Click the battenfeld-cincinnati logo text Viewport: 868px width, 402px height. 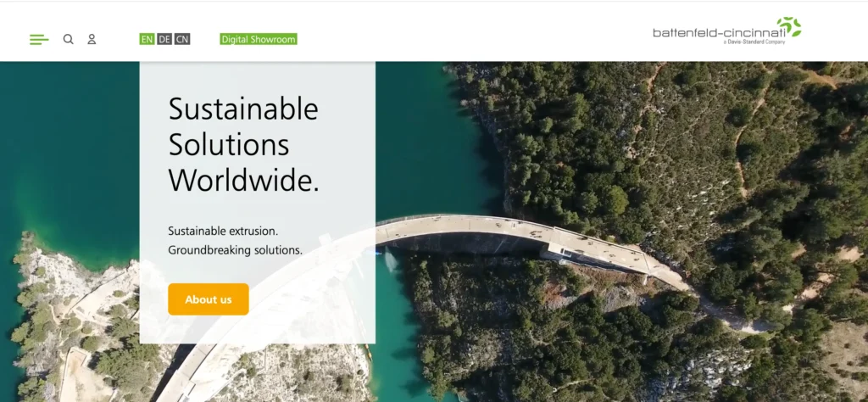point(719,33)
